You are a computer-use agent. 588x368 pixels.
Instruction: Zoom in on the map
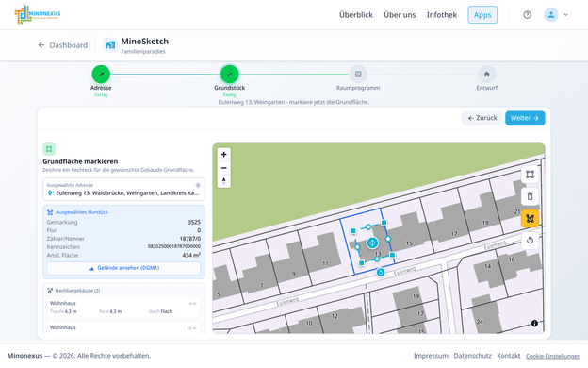[224, 155]
